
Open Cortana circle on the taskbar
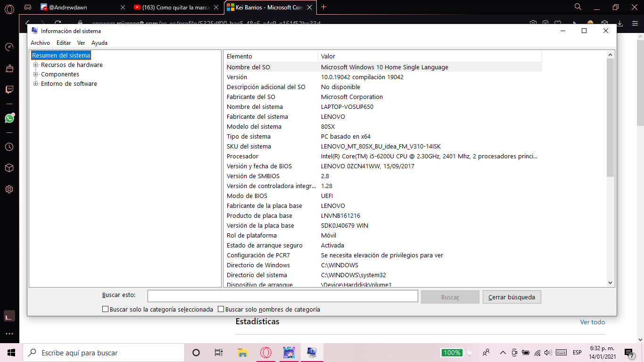196,353
